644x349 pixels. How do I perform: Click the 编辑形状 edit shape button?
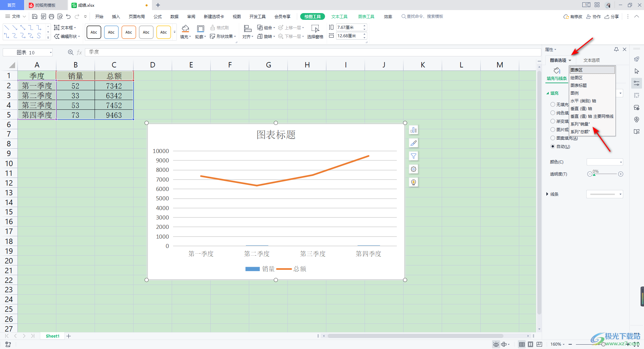67,36
